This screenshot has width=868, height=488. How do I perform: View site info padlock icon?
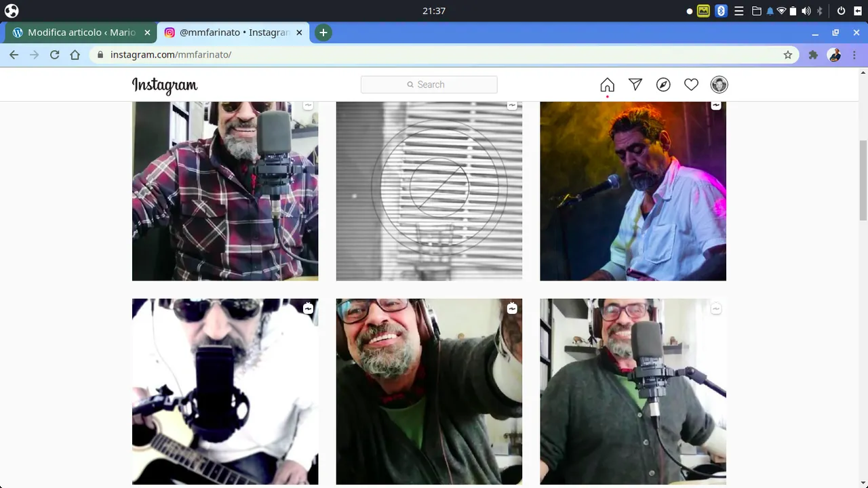click(100, 55)
